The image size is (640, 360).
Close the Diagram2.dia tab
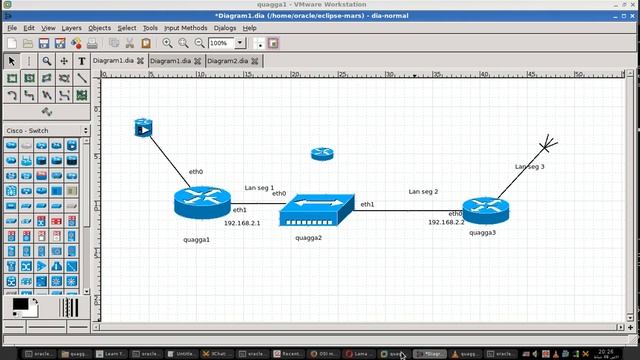(x=255, y=61)
